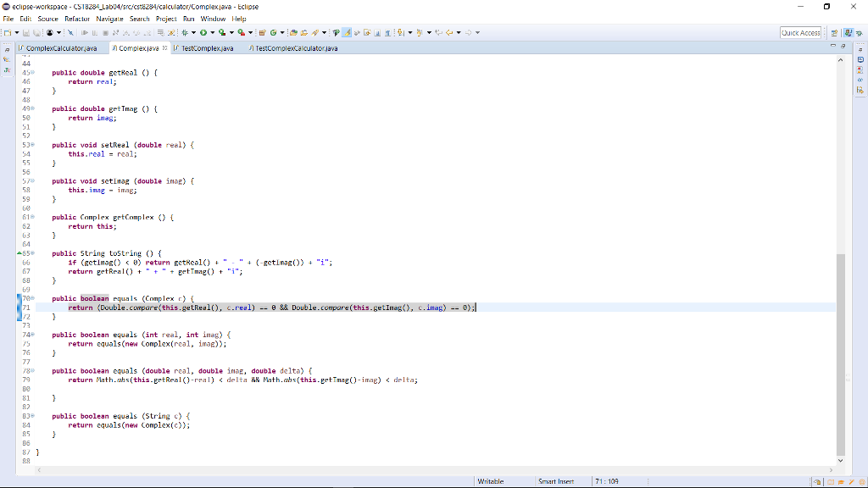Open the Search dropdown arrow
Viewport: 868px width, 488px height.
click(324, 33)
